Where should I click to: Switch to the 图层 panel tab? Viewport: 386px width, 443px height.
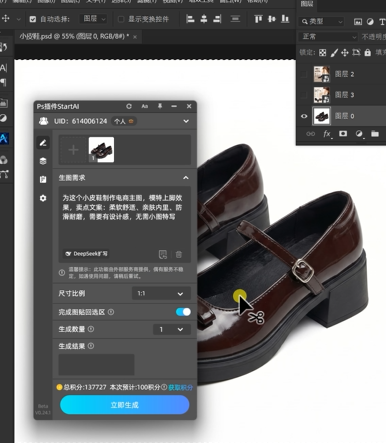(307, 4)
